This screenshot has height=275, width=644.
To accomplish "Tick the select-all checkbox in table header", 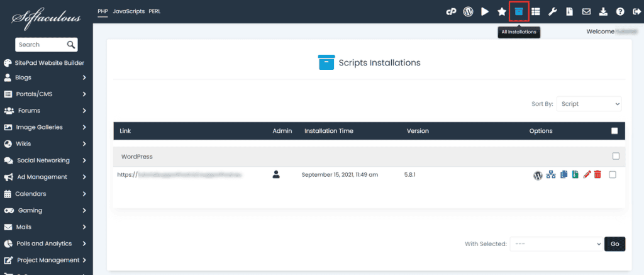I will click(x=614, y=131).
